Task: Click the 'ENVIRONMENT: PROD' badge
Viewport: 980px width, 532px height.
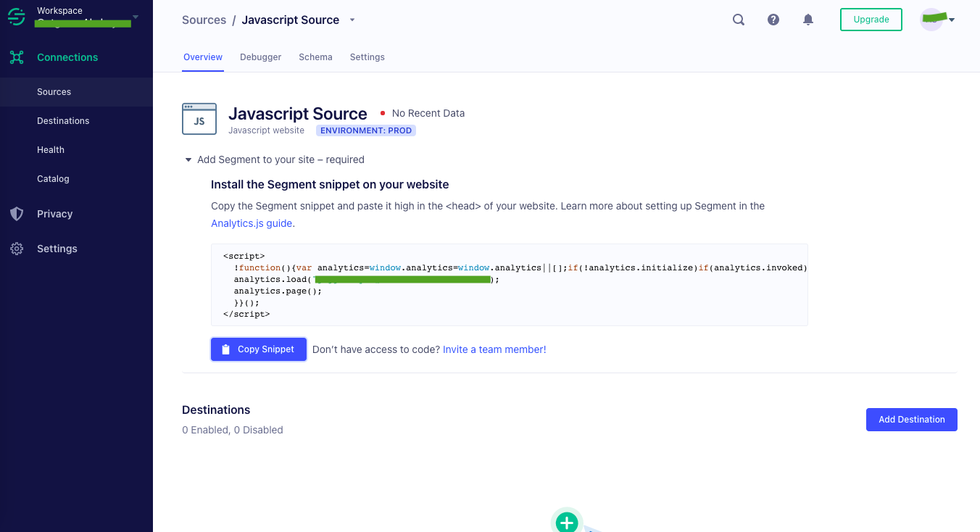Action: [x=366, y=130]
